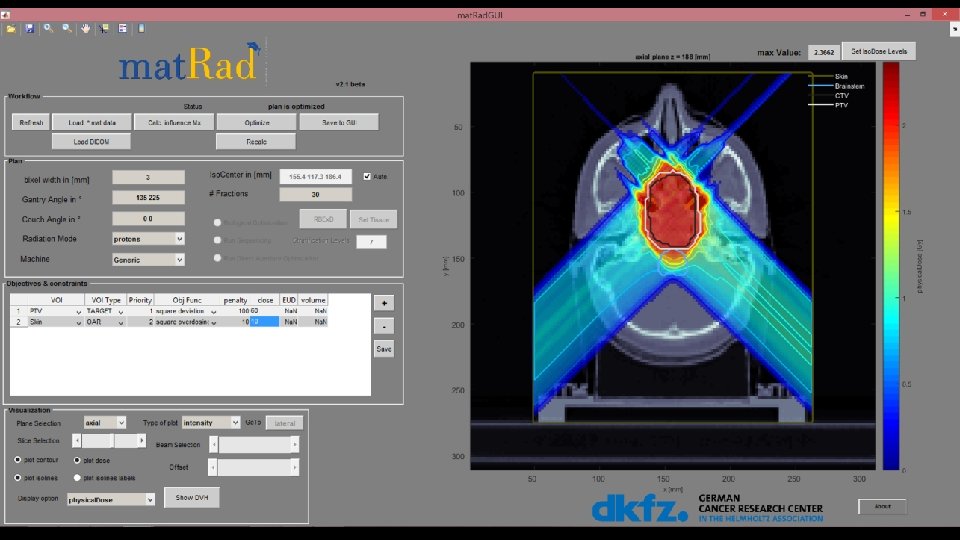Toggle the Auto isocenter checkbox
Screen dimensions: 960x540
tap(367, 176)
